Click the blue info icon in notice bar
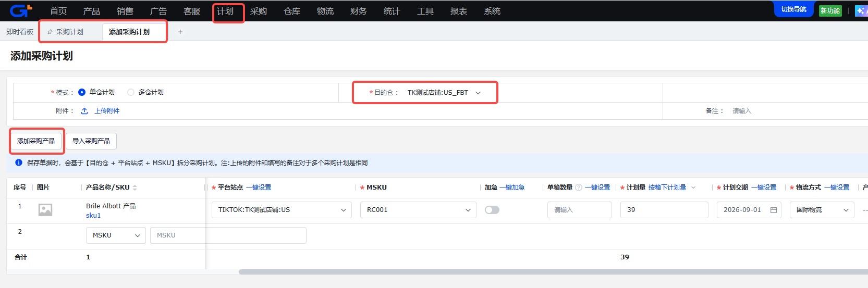868x288 pixels. (19, 162)
